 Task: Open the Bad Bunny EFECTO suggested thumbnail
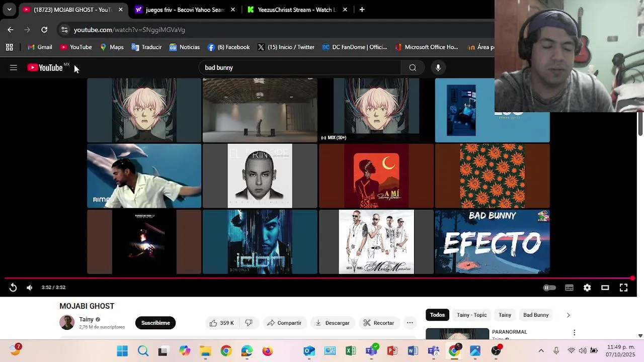click(492, 242)
